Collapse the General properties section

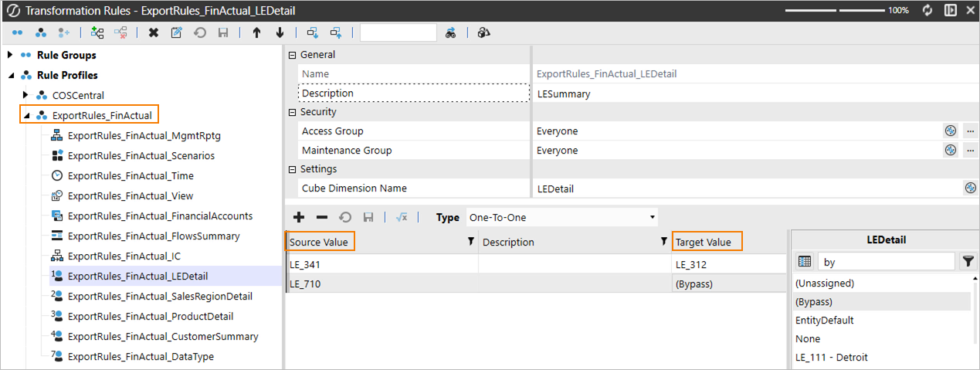click(292, 55)
